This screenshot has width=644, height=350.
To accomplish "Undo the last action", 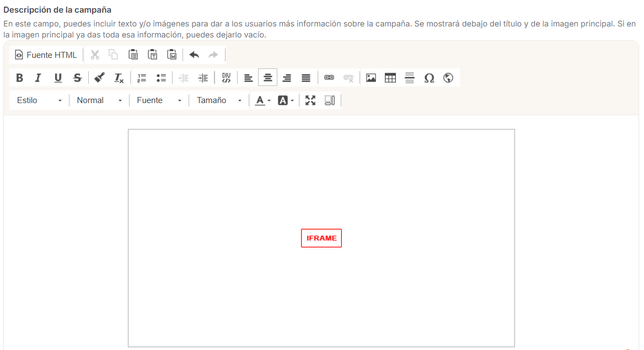I will click(x=194, y=55).
